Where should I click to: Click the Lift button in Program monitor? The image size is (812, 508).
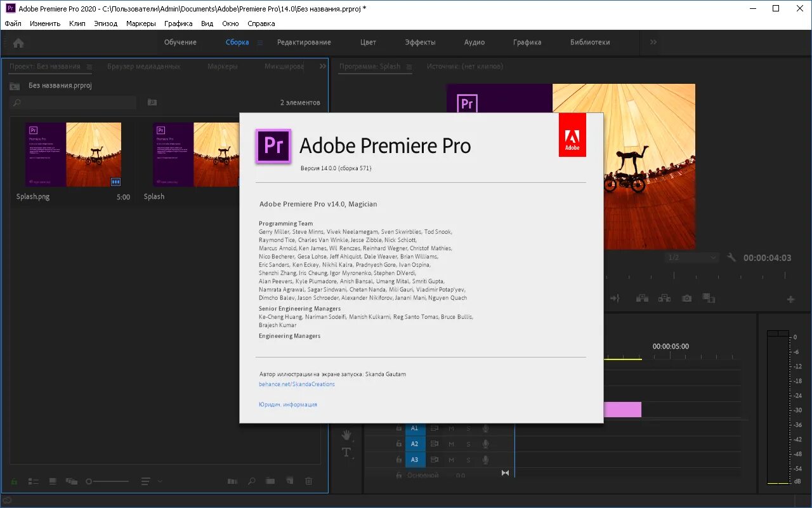pos(642,298)
